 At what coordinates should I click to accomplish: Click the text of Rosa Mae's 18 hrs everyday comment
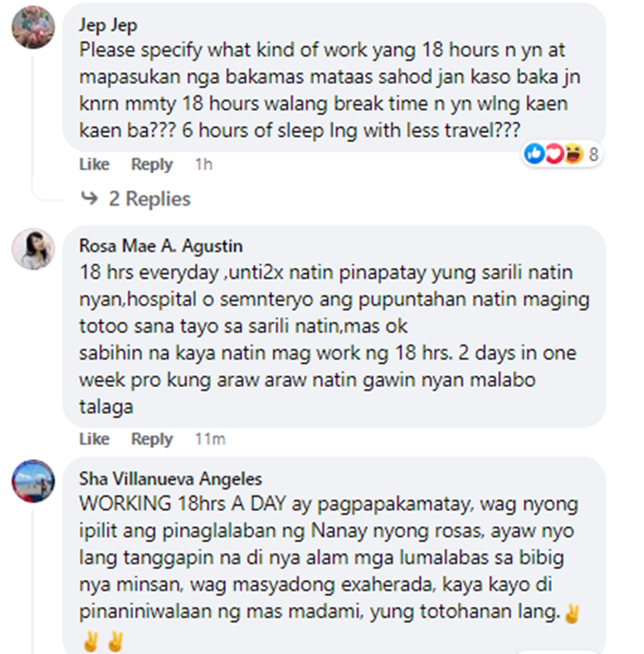point(334,340)
